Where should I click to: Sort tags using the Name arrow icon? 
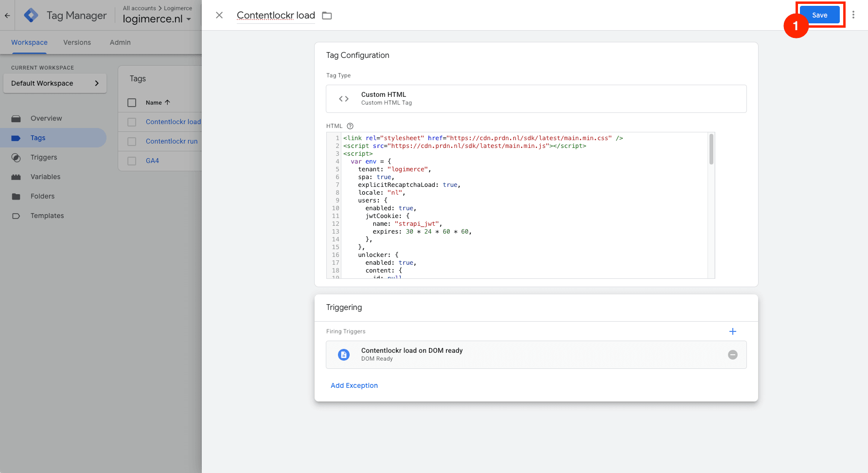coord(168,103)
